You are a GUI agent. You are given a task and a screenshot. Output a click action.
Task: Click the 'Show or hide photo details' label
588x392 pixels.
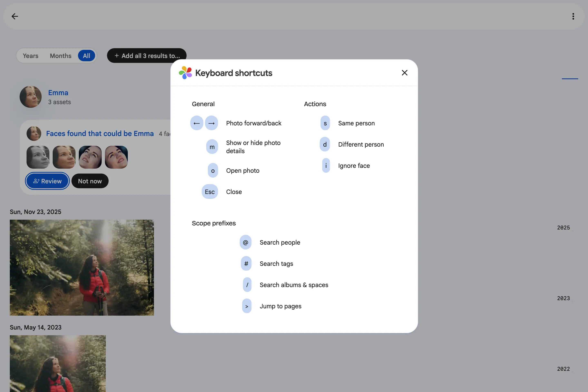(x=253, y=147)
